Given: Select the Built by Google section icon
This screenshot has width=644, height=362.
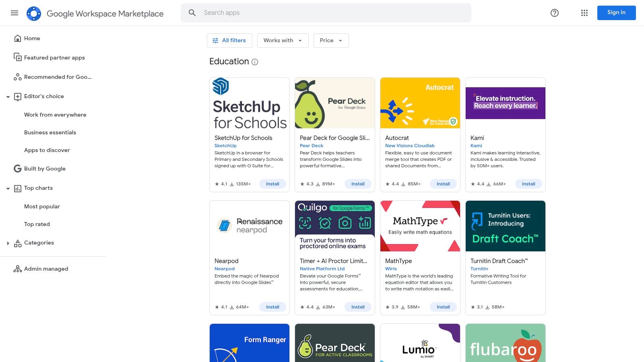Looking at the screenshot, I should (x=17, y=169).
